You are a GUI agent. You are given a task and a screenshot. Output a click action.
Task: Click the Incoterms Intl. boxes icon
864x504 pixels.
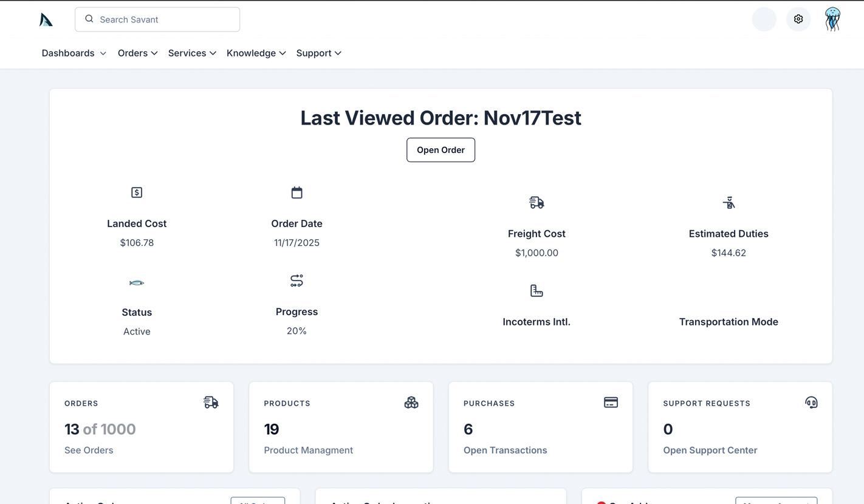point(537,290)
